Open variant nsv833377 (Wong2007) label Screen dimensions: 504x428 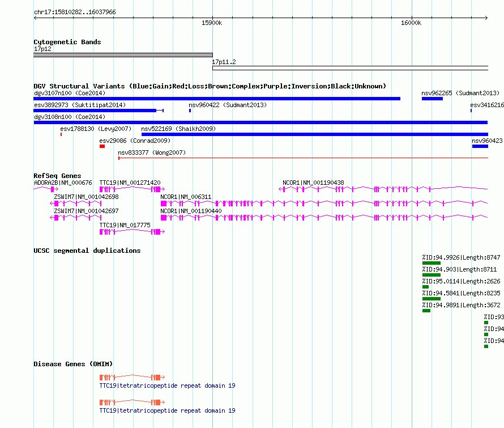pos(152,152)
